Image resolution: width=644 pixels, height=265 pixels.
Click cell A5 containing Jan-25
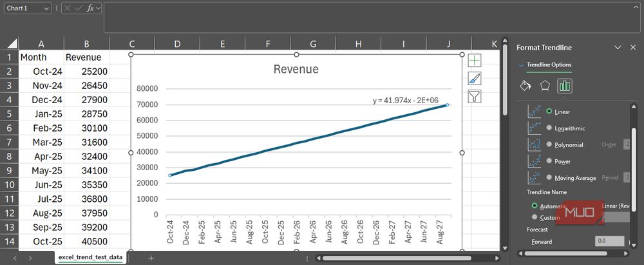point(41,114)
